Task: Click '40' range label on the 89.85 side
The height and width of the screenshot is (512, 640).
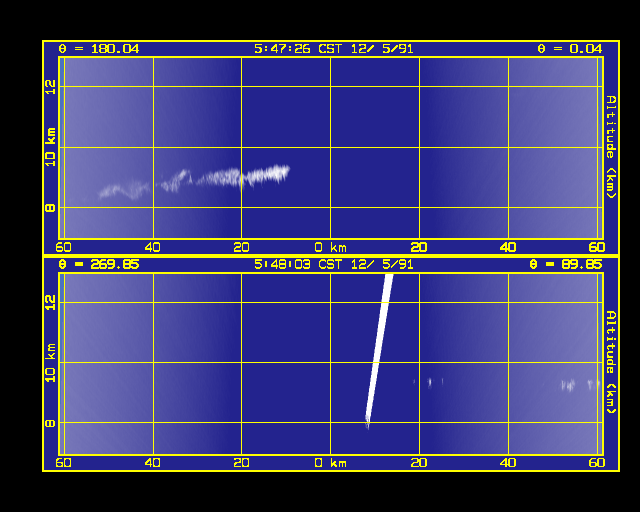Action: (508, 463)
